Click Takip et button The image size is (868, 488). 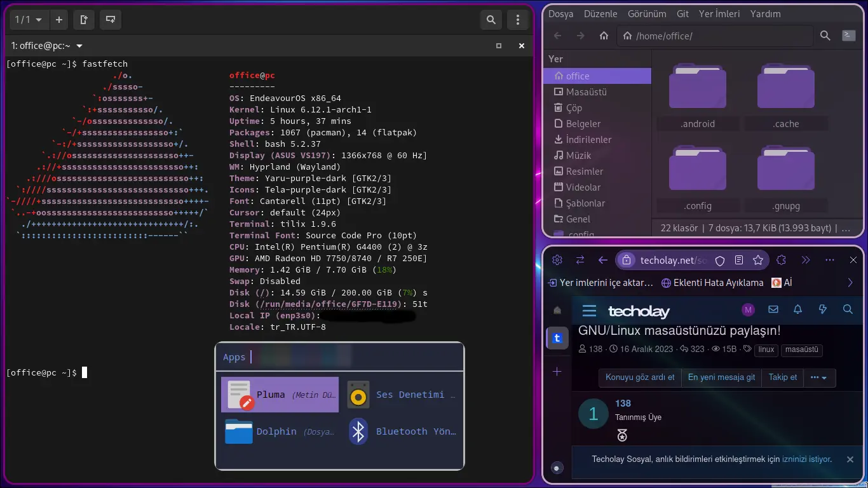(783, 377)
